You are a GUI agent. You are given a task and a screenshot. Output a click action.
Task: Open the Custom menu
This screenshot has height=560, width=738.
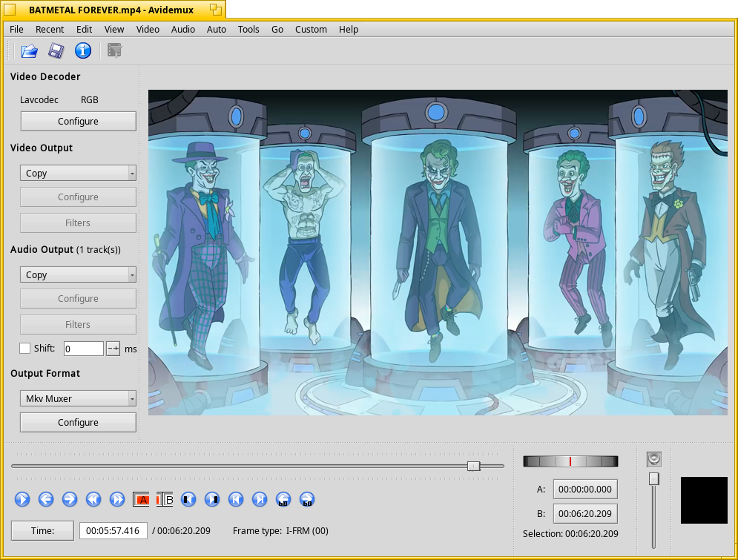311,29
